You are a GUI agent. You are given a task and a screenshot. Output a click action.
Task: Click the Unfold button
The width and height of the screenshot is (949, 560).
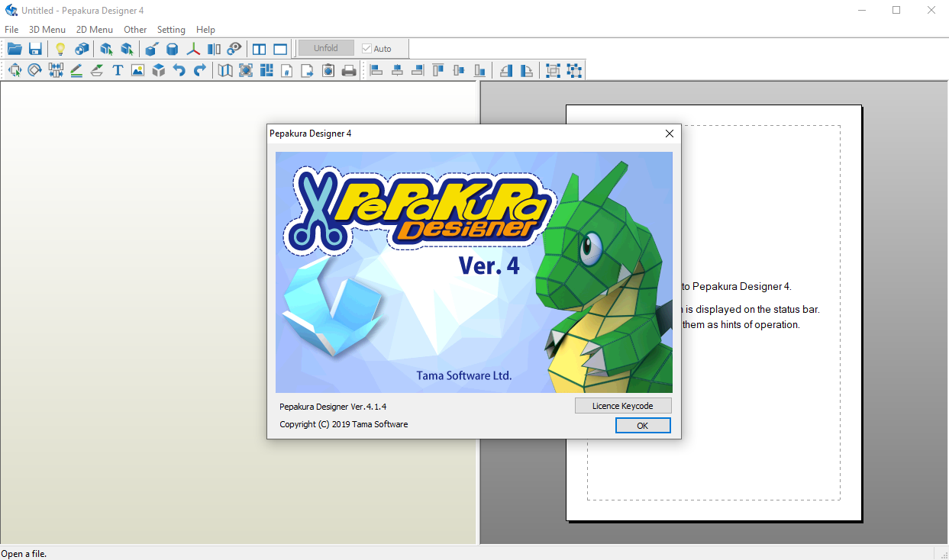326,48
